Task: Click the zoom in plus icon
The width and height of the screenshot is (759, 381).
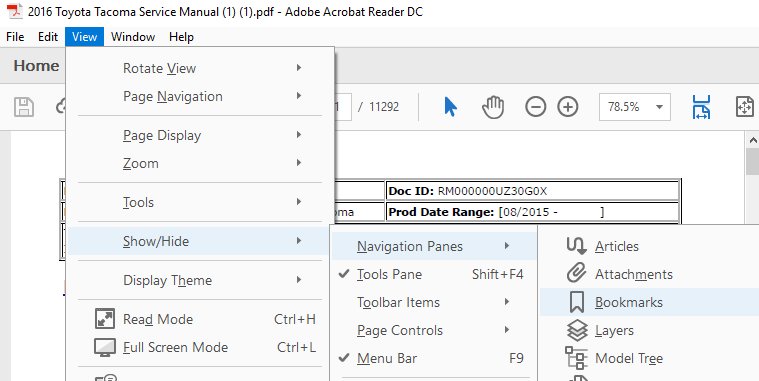Action: 568,107
